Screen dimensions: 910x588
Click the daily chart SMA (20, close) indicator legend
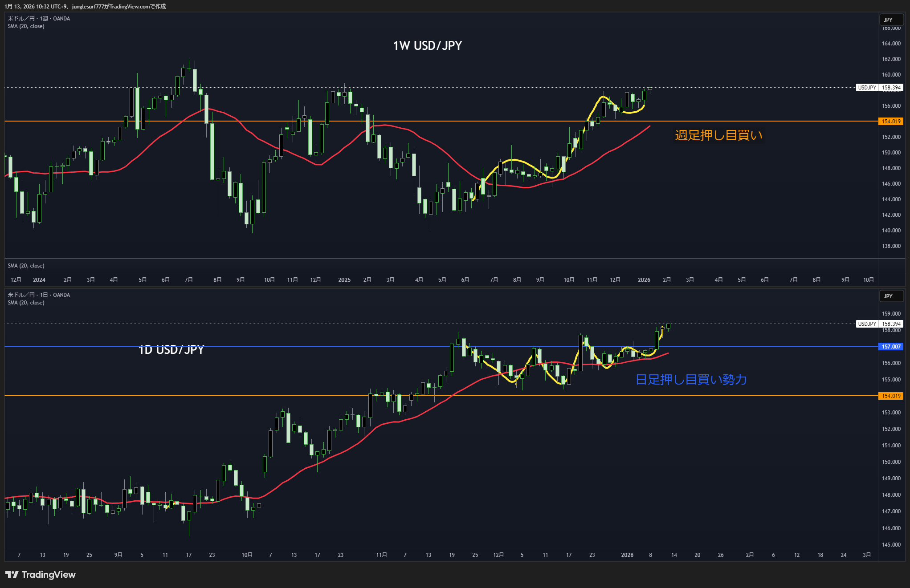coord(26,303)
